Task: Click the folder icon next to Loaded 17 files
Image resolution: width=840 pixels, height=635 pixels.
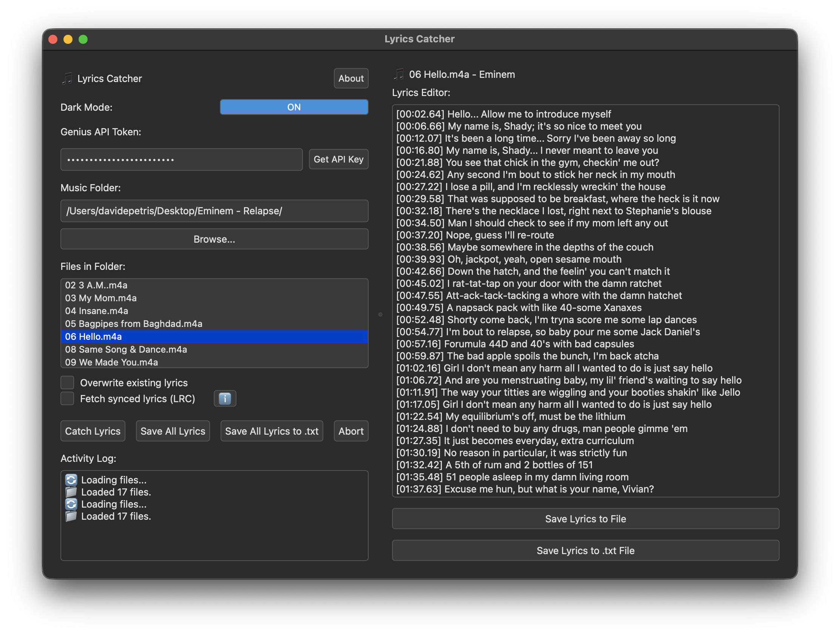Action: click(71, 492)
